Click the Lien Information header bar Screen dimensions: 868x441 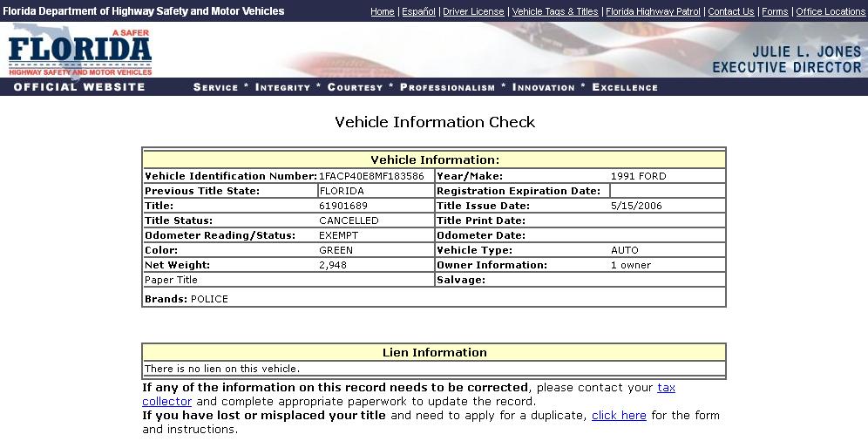(x=434, y=353)
